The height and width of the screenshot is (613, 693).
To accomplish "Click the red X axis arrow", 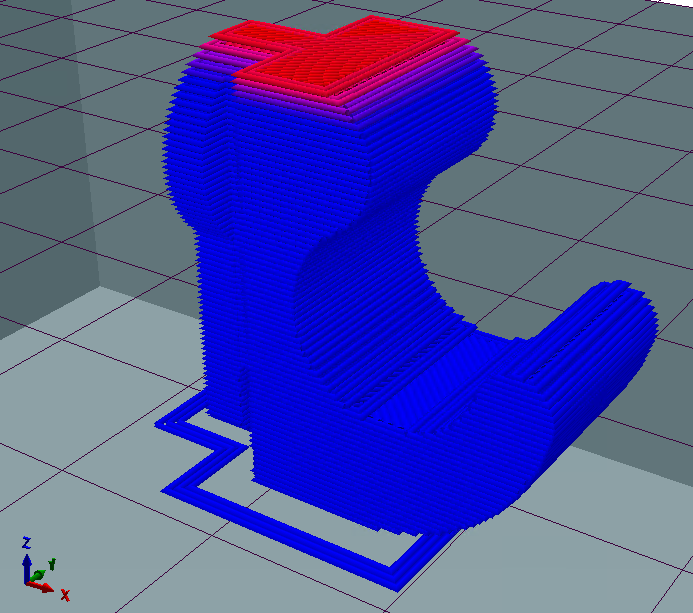I will pyautogui.click(x=44, y=588).
